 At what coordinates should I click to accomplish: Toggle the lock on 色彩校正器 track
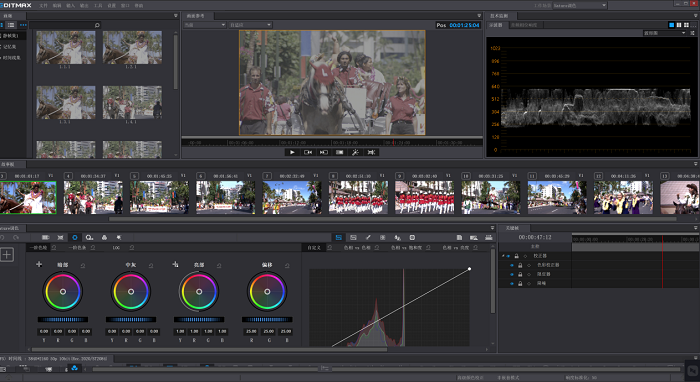[x=520, y=265]
